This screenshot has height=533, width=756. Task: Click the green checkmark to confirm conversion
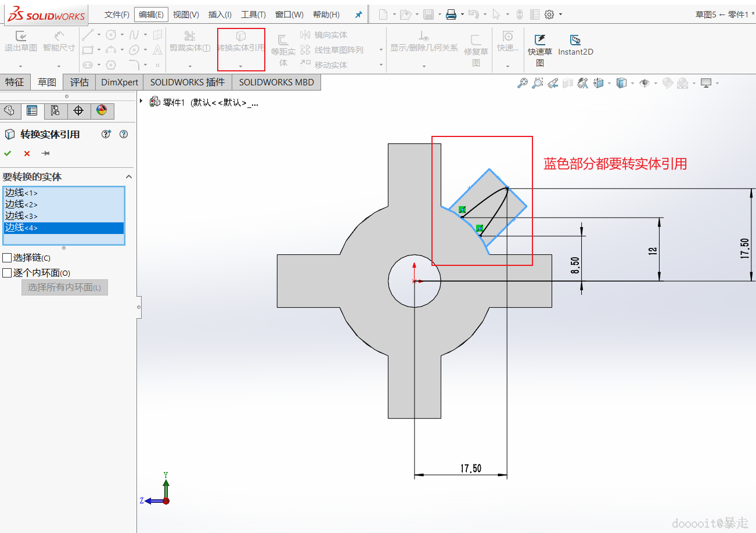pyautogui.click(x=8, y=153)
